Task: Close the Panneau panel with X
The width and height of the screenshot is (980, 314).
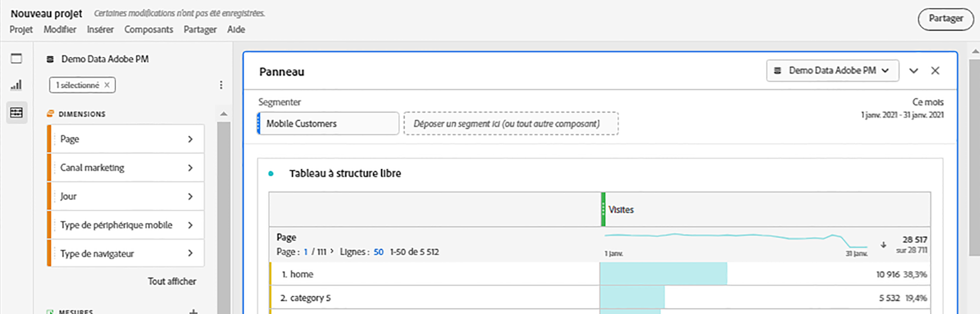Action: point(935,71)
